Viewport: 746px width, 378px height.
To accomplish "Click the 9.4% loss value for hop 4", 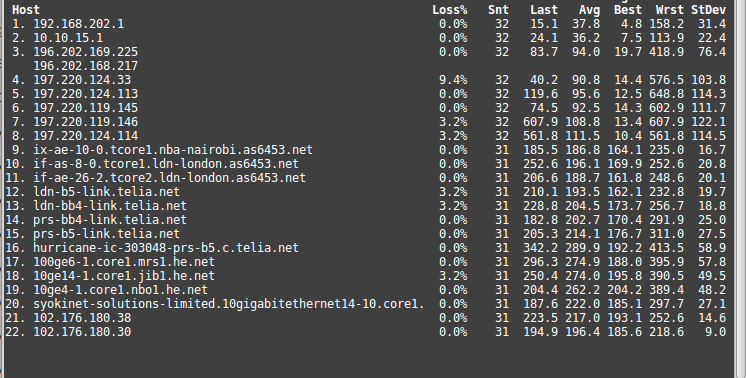I will [x=453, y=80].
